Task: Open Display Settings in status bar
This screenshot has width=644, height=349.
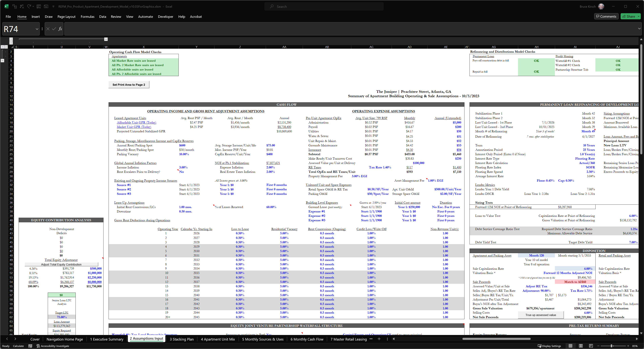Action: click(x=549, y=346)
